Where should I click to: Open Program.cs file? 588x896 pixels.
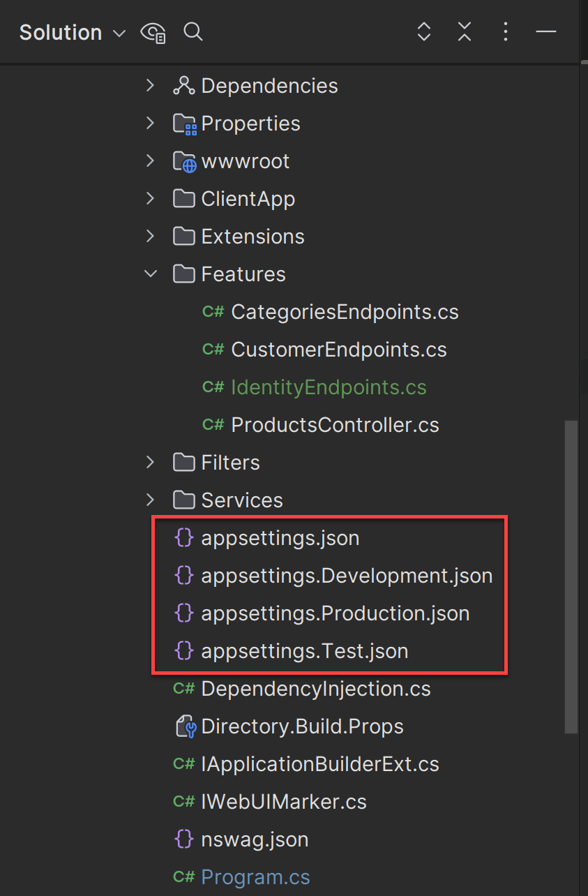click(255, 877)
